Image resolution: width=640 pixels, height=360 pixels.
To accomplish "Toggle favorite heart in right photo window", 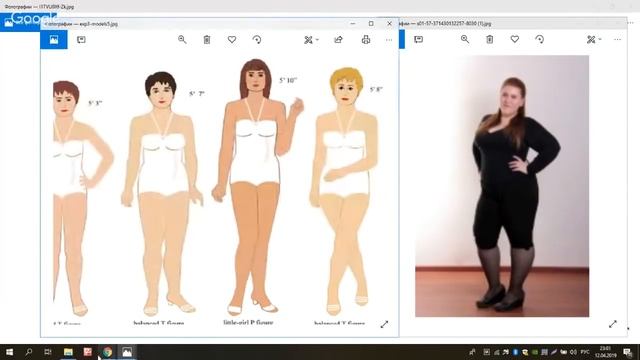I will (515, 39).
